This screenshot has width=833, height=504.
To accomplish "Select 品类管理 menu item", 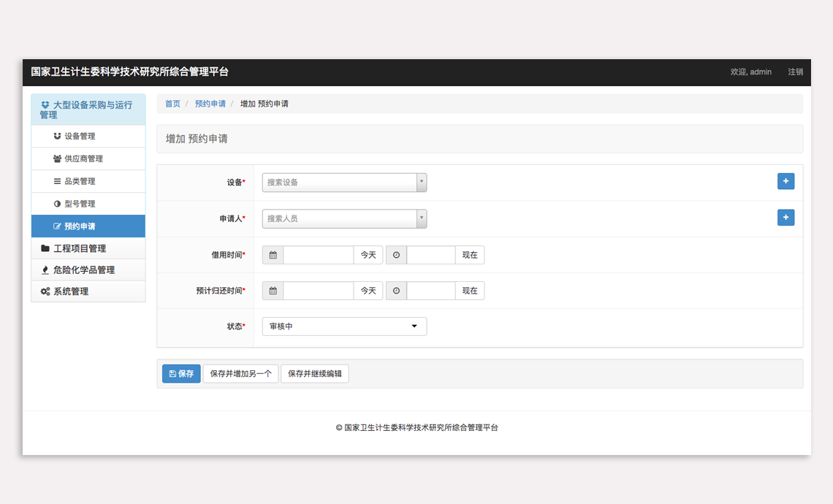I will [x=80, y=181].
